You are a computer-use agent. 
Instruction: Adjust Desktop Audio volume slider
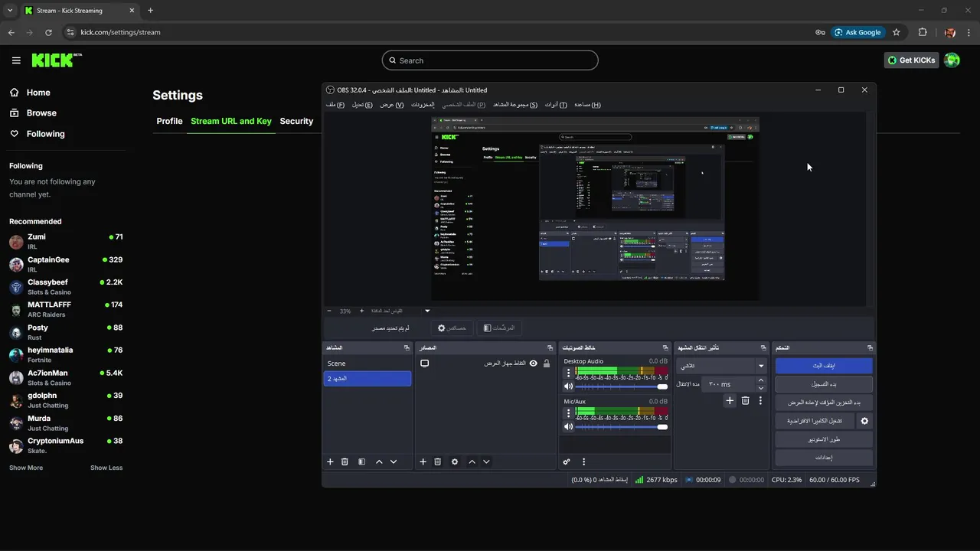621,387
